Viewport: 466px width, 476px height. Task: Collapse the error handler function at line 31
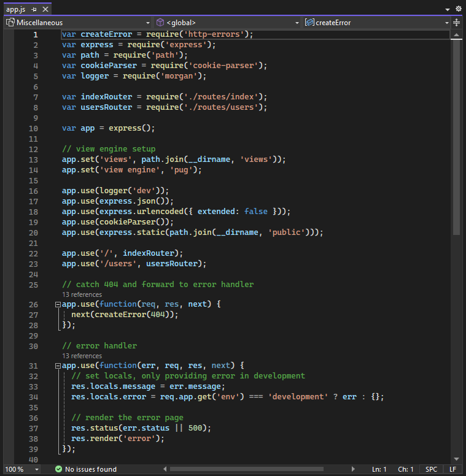click(58, 366)
